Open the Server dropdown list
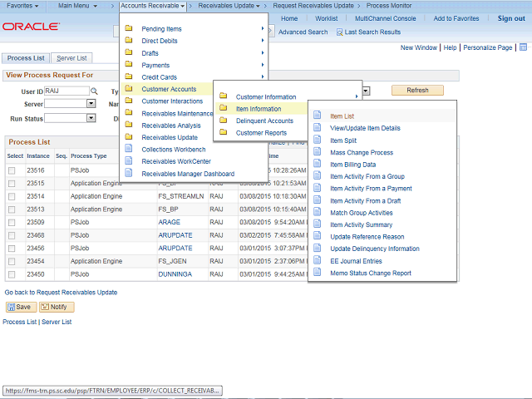The width and height of the screenshot is (532, 399). [x=91, y=104]
